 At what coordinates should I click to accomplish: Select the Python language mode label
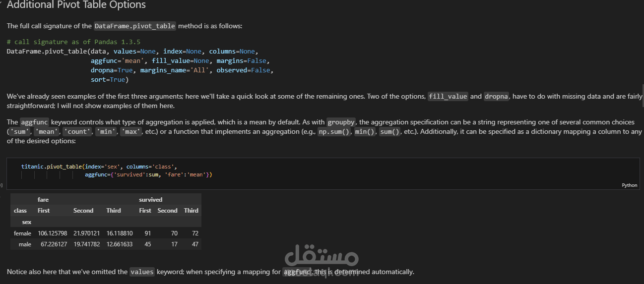point(629,185)
